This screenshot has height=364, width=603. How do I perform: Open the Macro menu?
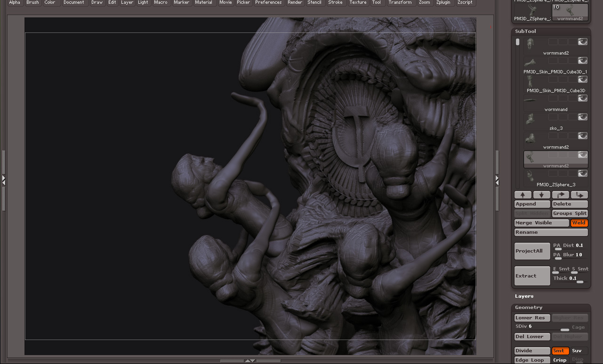point(161,3)
